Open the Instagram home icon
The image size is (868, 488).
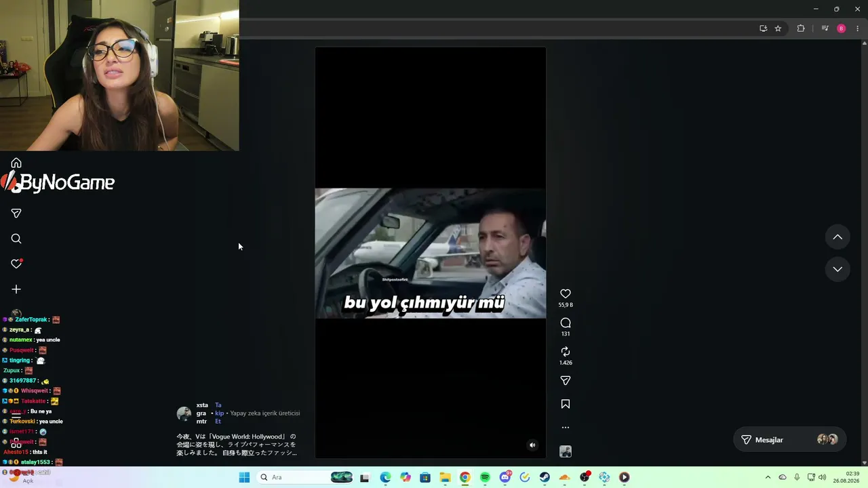coord(16,163)
